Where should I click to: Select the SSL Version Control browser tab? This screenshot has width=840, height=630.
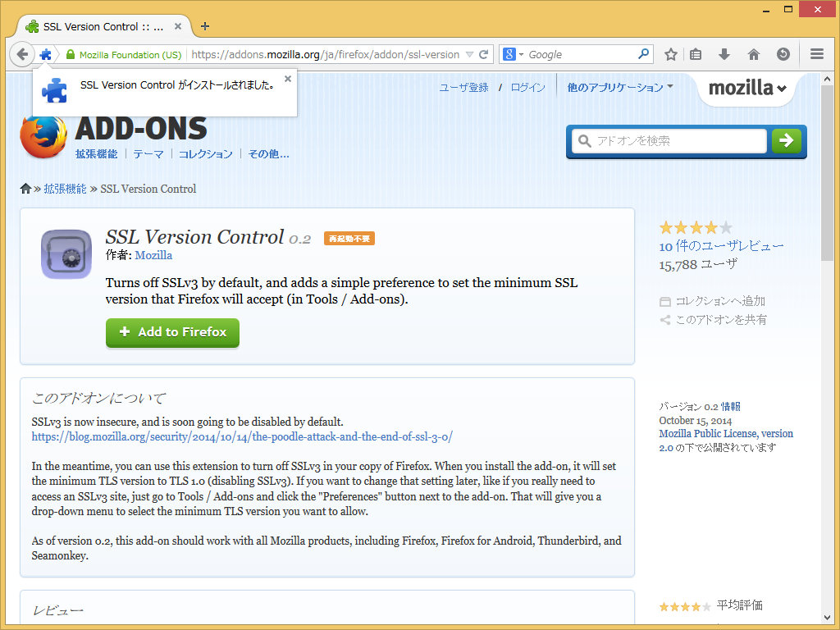[x=98, y=25]
